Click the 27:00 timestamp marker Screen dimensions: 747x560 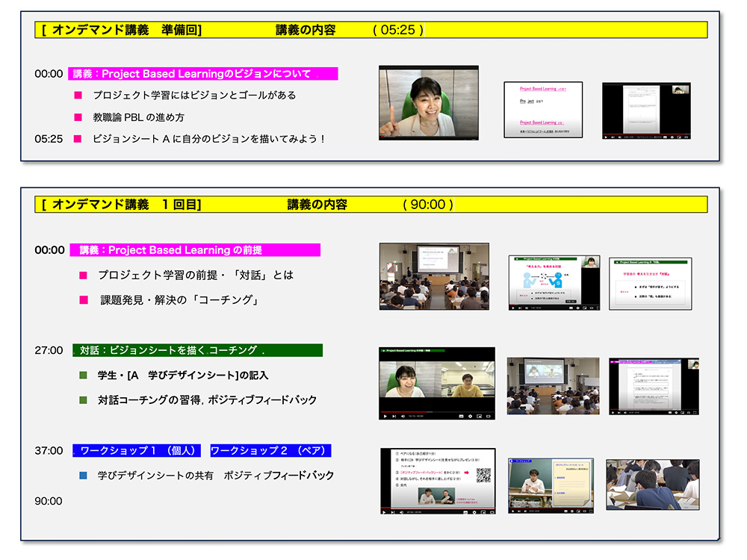click(49, 350)
